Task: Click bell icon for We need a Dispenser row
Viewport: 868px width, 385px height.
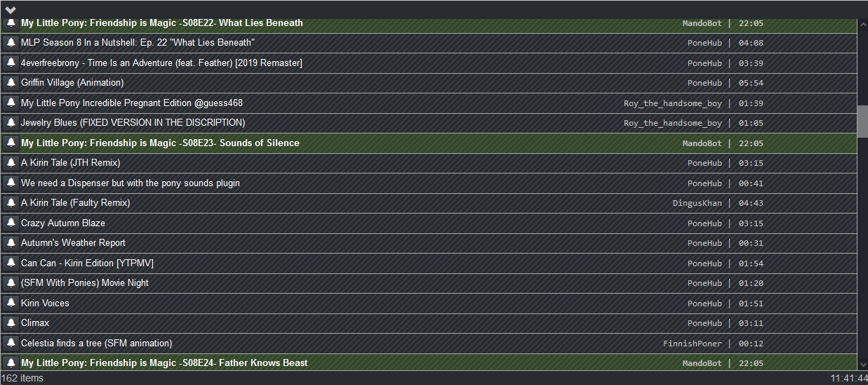Action: click(11, 183)
